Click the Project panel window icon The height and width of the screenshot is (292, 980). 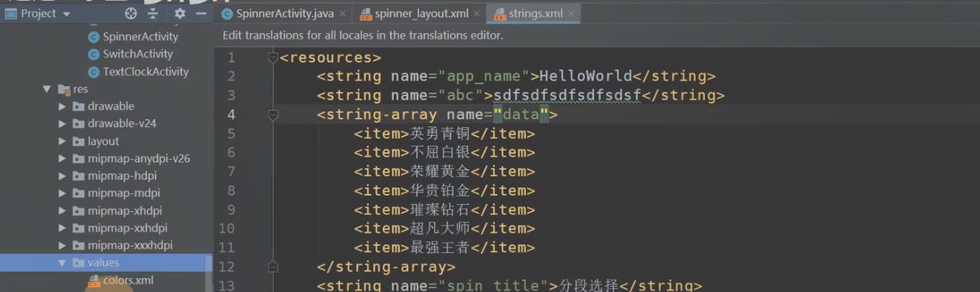point(11,13)
